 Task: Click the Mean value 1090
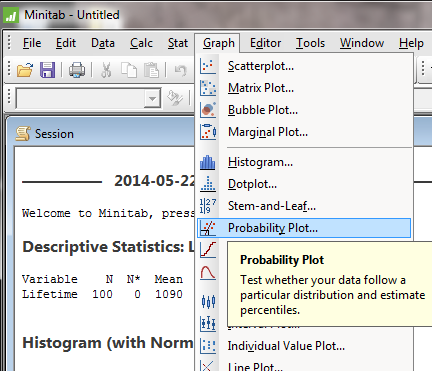[x=169, y=294]
